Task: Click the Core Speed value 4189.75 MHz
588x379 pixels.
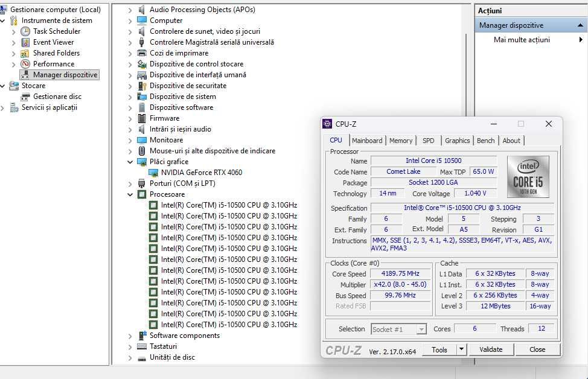Action: click(x=400, y=273)
